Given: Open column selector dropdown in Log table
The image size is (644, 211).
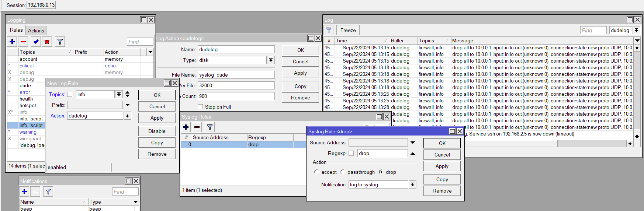Looking at the screenshot, I should point(637,41).
